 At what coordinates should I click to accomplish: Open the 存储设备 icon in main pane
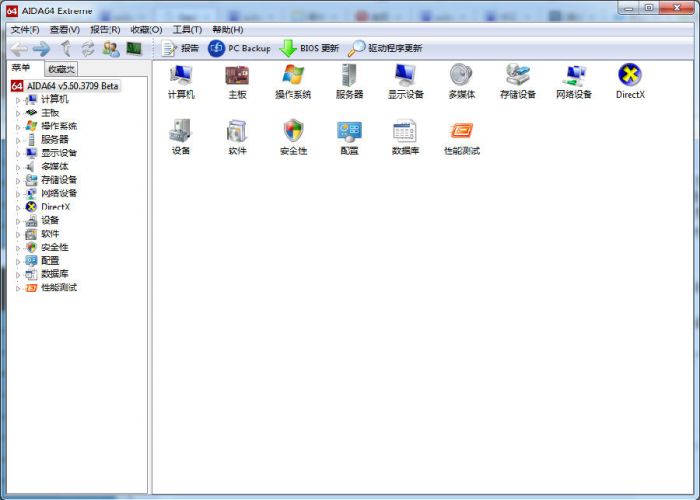coord(518,81)
